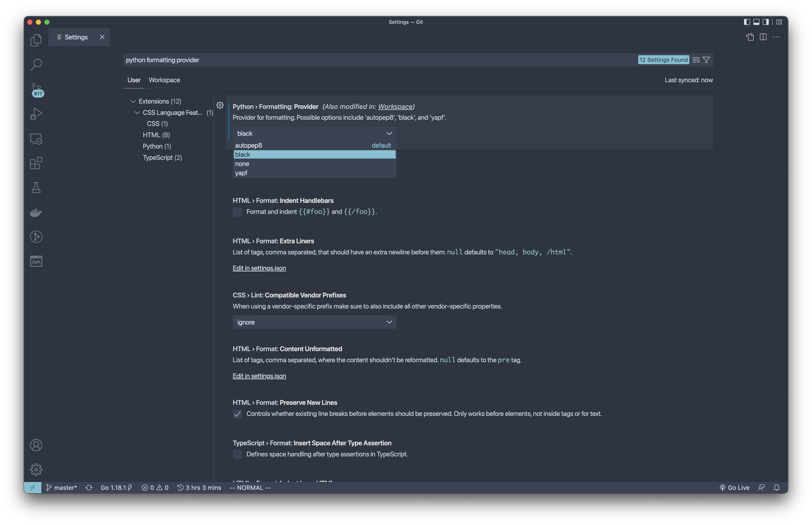The height and width of the screenshot is (525, 812).
Task: Open the Docker whale icon
Action: coord(36,212)
